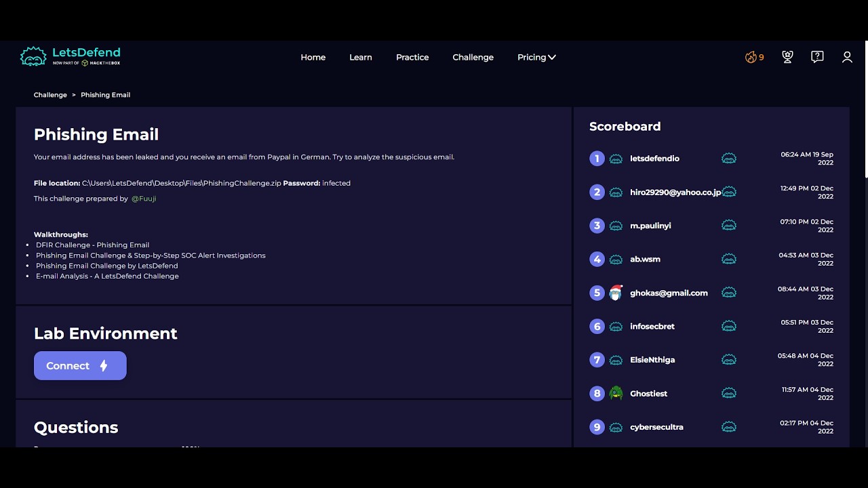Screen dimensions: 868x488
Task: Open E-mail Analysis - A LetsDefend Challenge walkthrough
Action: 108,276
